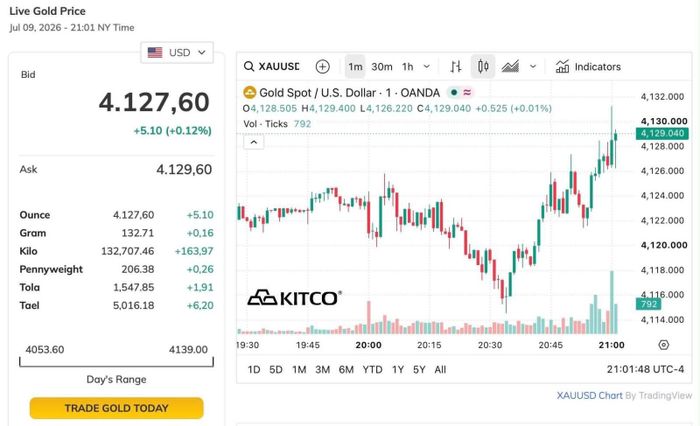Select the area chart style icon
This screenshot has height=426, width=700.
pos(510,67)
